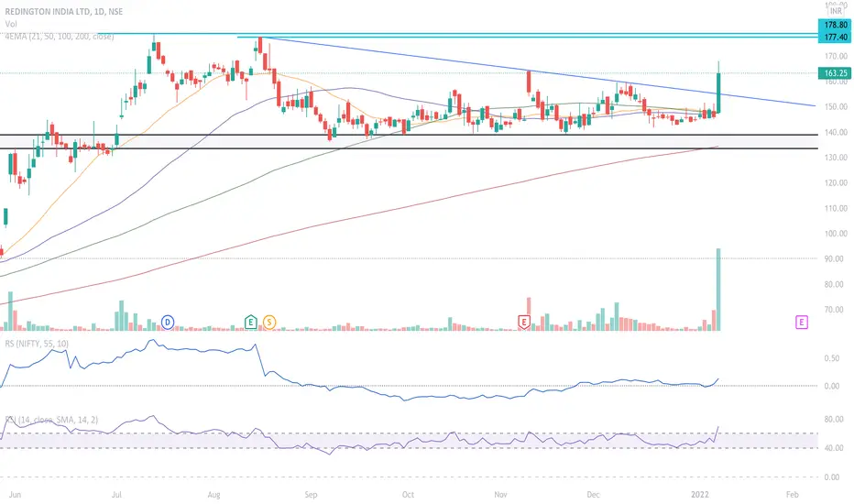Click the red earnings 'E' marker in November

tap(524, 322)
